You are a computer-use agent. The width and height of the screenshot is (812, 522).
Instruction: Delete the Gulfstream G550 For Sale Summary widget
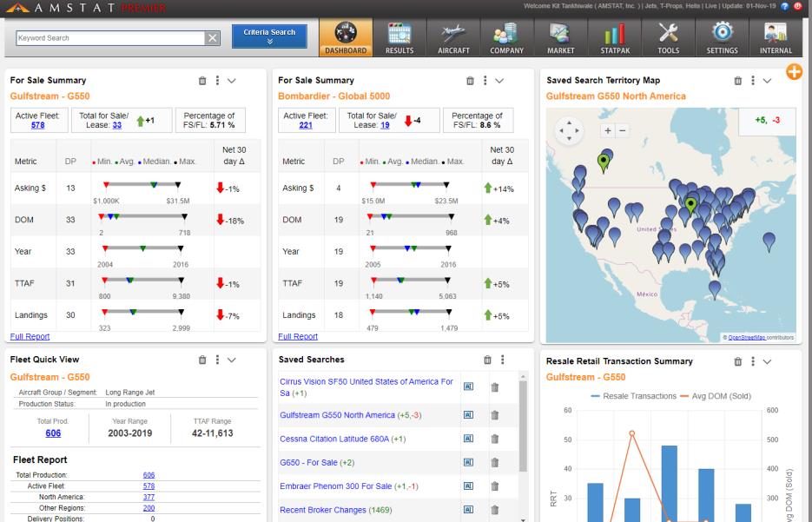202,81
